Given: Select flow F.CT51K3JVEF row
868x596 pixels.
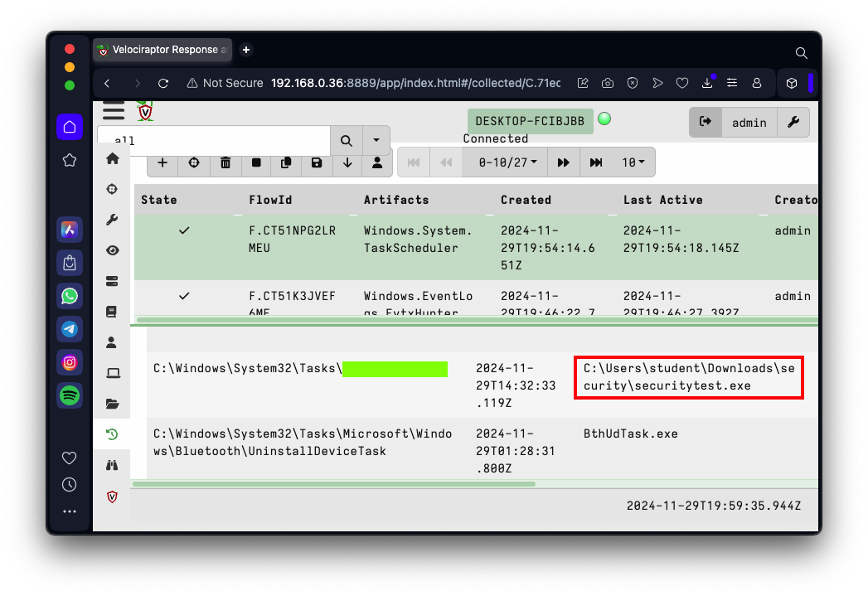Looking at the screenshot, I should tap(476, 299).
